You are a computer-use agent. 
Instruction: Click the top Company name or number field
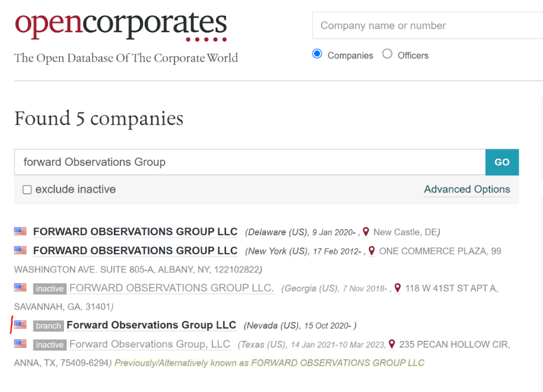click(x=426, y=26)
